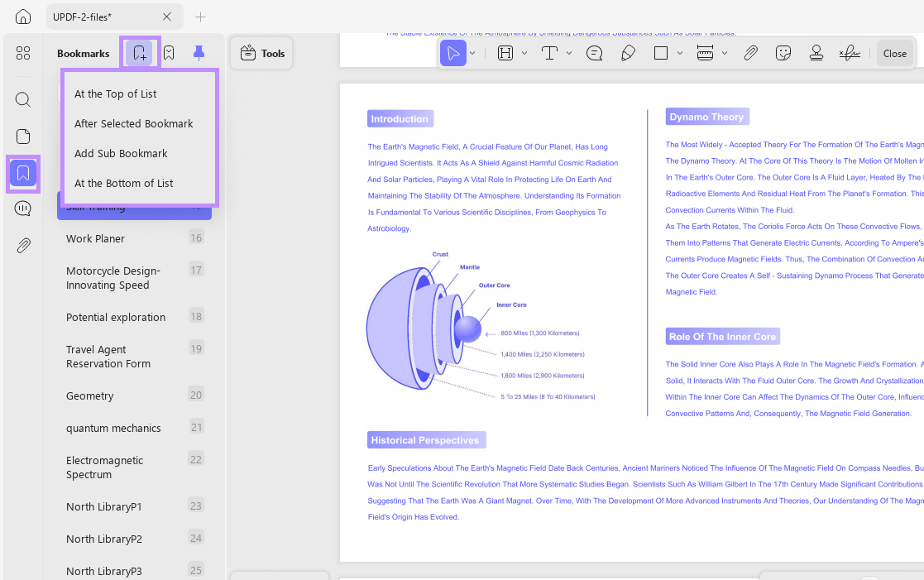Open the Tools button

click(x=262, y=54)
